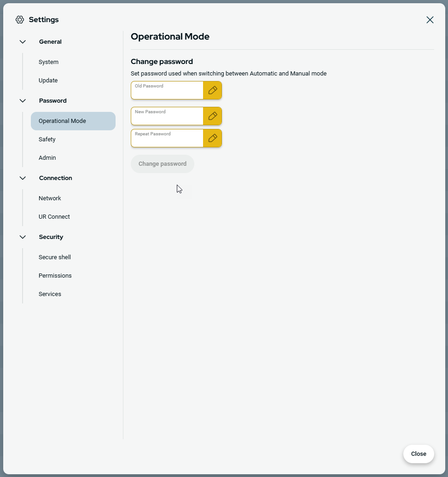Viewport: 448px width, 477px height.
Task: Collapse the Password section chevron
Action: tap(23, 101)
